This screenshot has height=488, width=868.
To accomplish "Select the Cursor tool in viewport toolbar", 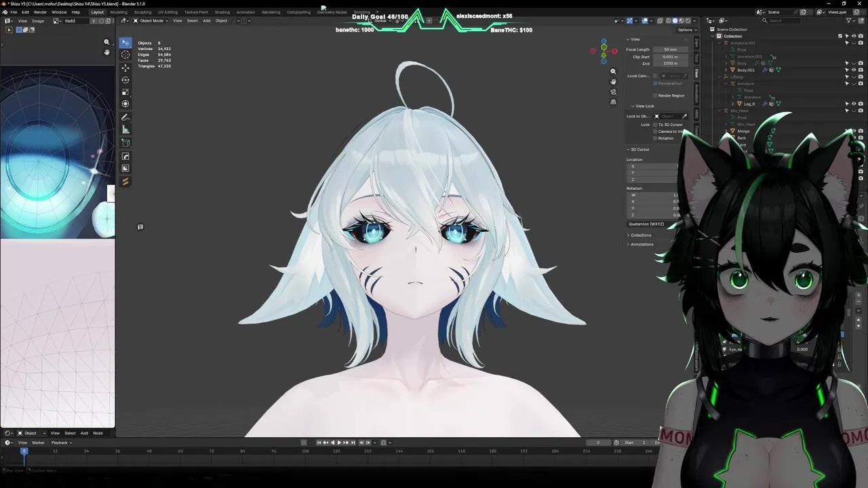I will (x=125, y=54).
